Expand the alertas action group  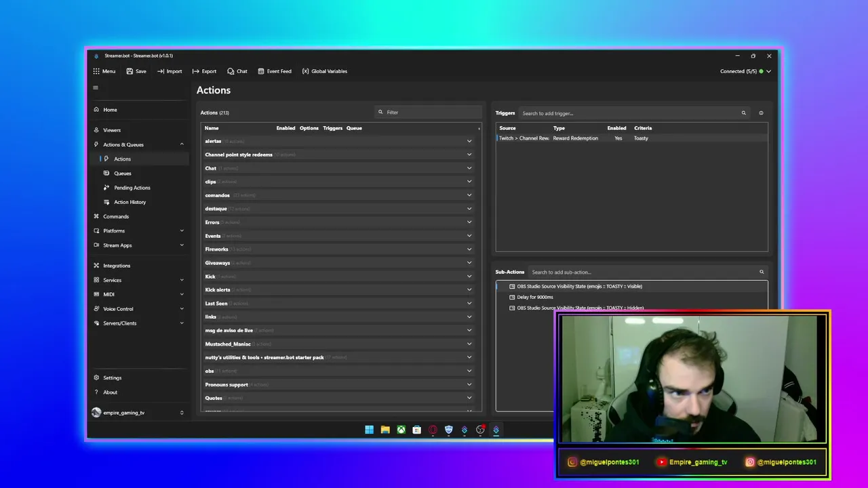tap(469, 141)
